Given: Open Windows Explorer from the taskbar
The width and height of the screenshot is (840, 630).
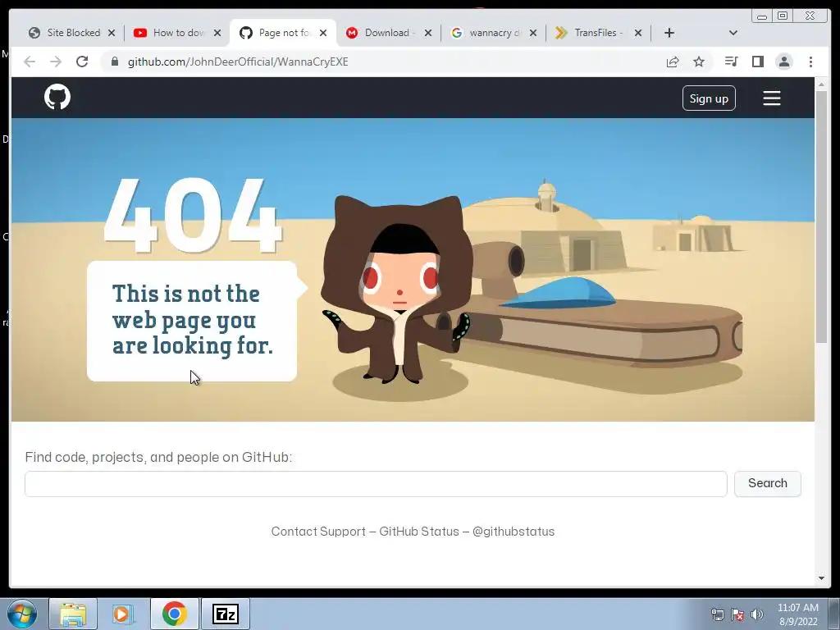Looking at the screenshot, I should (x=73, y=614).
